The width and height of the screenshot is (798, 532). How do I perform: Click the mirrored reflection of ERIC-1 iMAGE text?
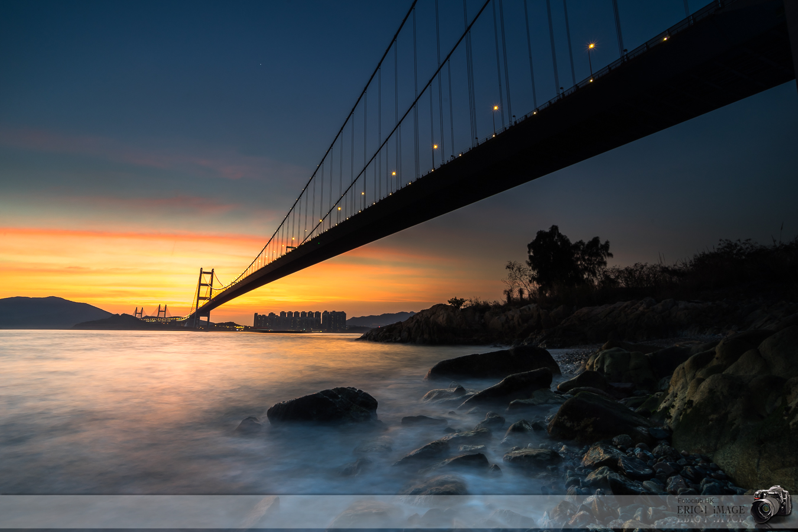[x=711, y=518]
